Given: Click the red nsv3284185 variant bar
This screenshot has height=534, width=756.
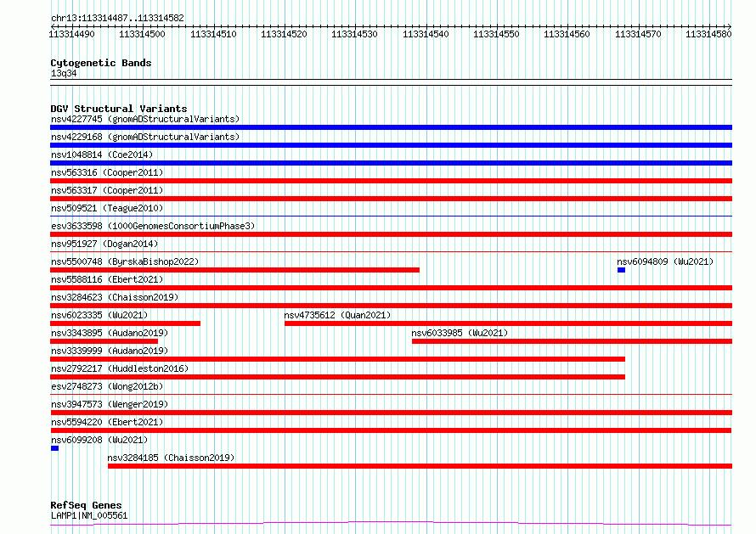Looking at the screenshot, I should (420, 466).
